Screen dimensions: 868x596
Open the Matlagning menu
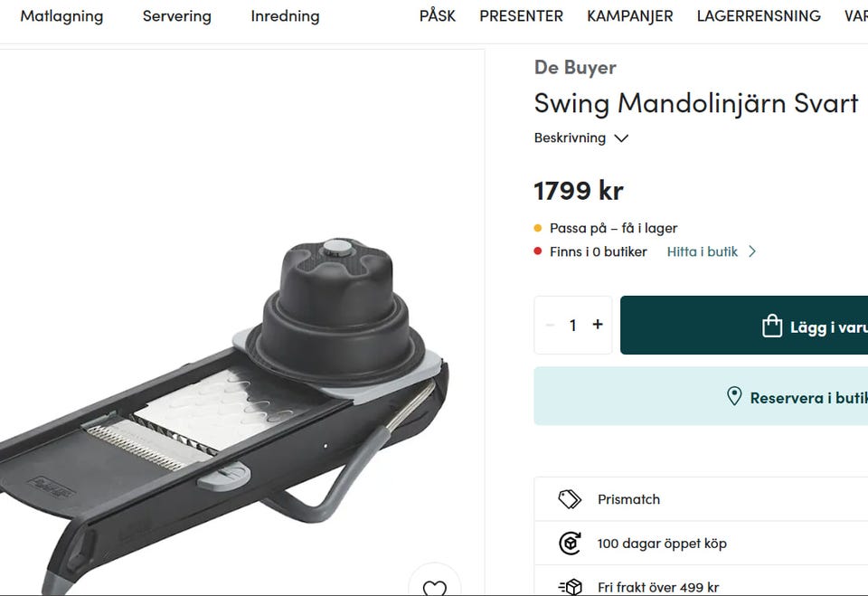coord(62,16)
